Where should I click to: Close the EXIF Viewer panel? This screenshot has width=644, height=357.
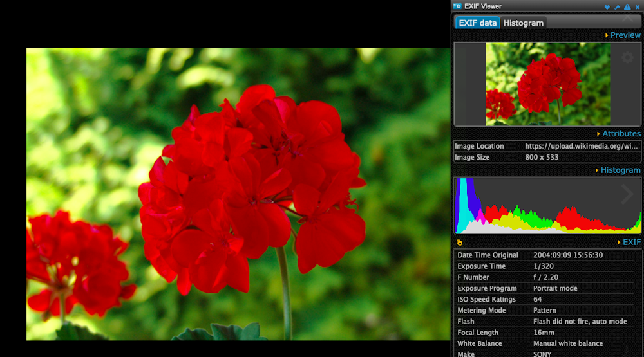pyautogui.click(x=637, y=6)
